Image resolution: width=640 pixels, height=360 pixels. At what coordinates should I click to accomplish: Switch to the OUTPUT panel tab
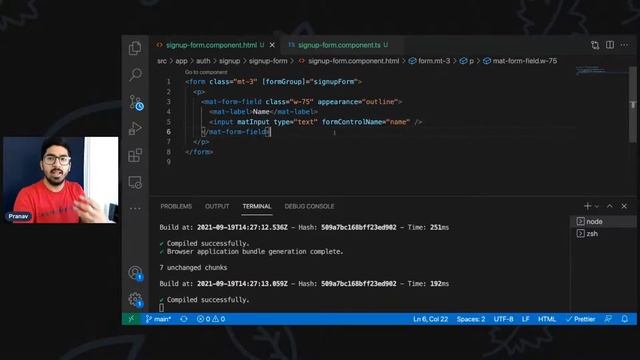(217, 207)
